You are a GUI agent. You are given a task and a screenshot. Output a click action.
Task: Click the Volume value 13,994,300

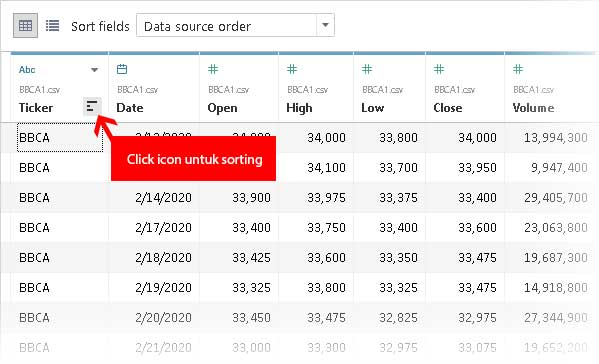coord(555,138)
